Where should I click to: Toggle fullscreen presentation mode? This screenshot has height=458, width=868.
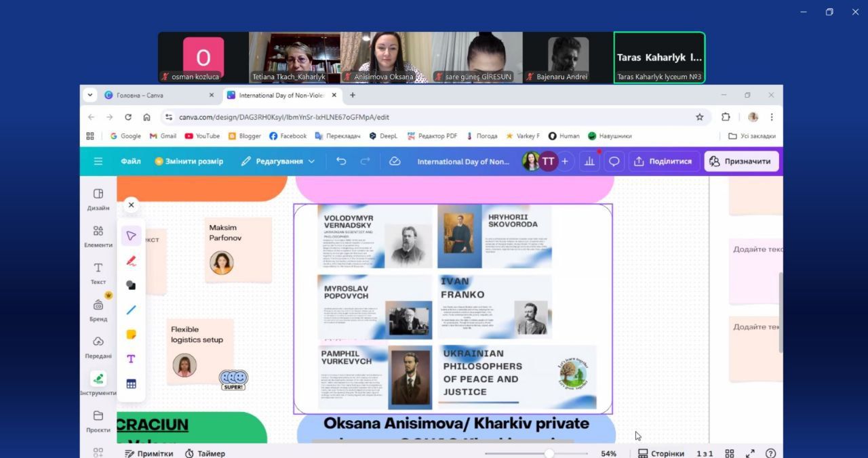(x=750, y=453)
